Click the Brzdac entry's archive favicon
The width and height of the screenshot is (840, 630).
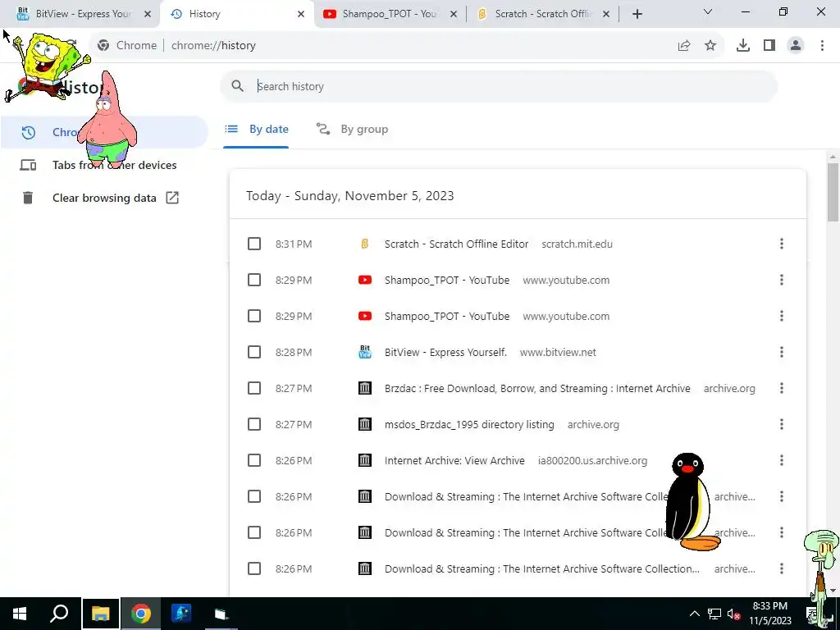(365, 388)
